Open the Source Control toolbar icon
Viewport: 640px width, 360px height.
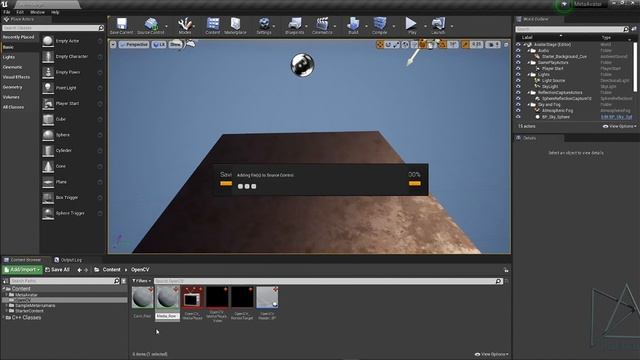coord(151,26)
